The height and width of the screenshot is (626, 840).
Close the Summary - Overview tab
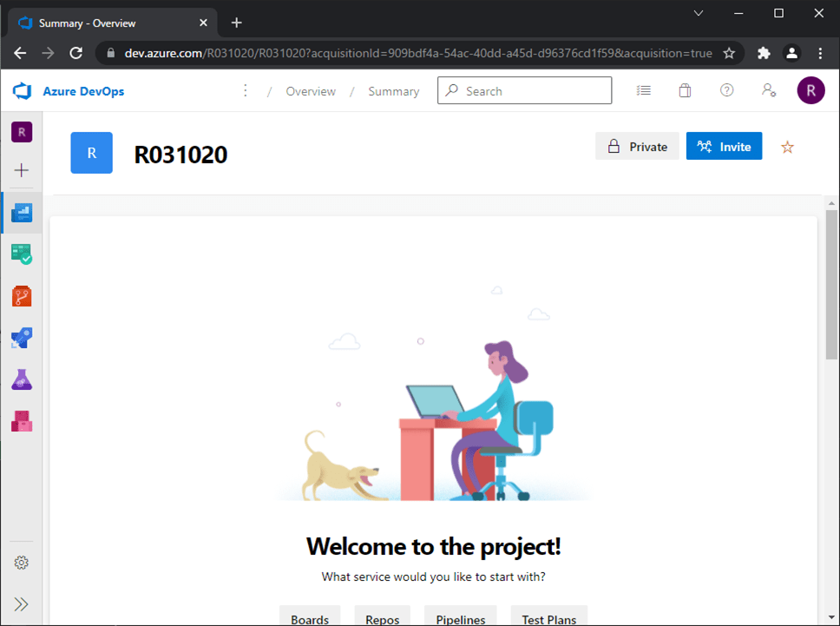[203, 23]
